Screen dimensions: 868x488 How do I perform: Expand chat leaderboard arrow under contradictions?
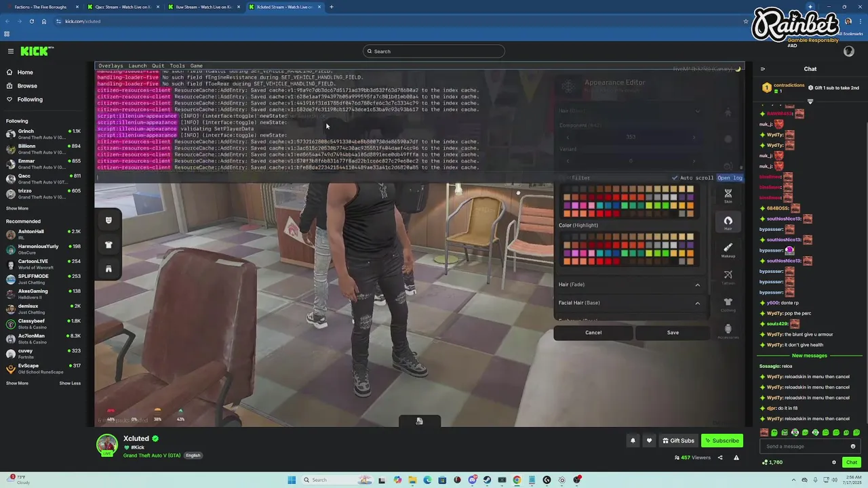click(x=810, y=102)
